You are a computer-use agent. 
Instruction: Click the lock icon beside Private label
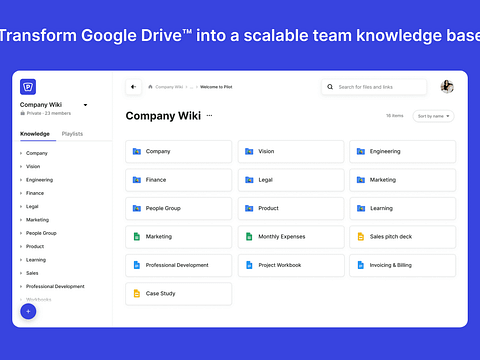coord(23,113)
